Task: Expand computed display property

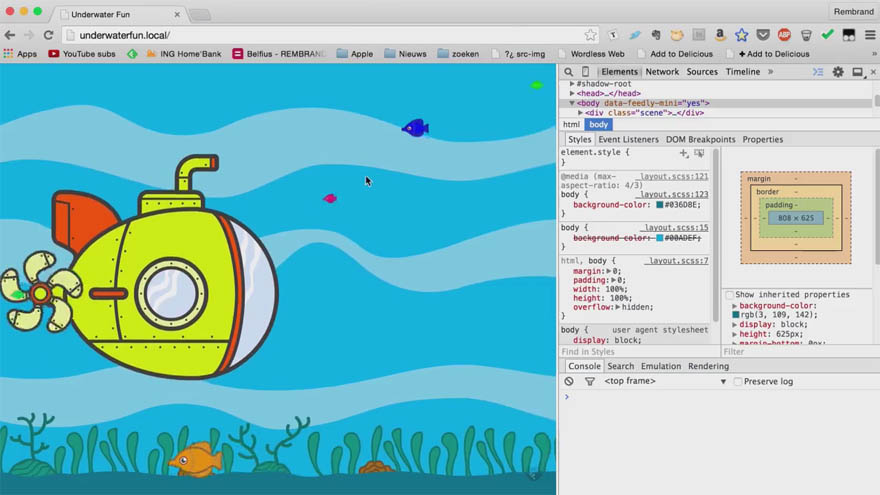Action: pyautogui.click(x=735, y=324)
